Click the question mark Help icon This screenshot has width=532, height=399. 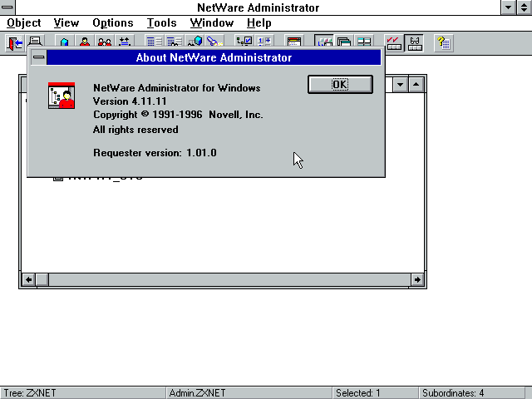tap(444, 43)
